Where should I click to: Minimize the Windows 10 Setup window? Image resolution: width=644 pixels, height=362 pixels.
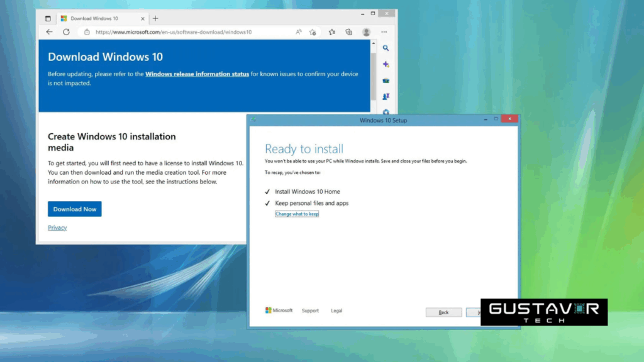click(x=486, y=119)
